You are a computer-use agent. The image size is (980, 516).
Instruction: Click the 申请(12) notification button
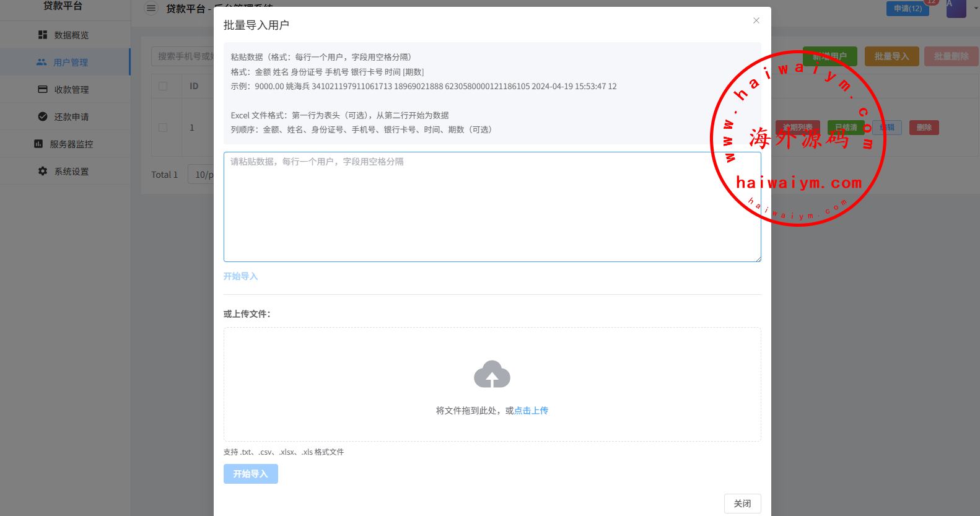point(908,9)
